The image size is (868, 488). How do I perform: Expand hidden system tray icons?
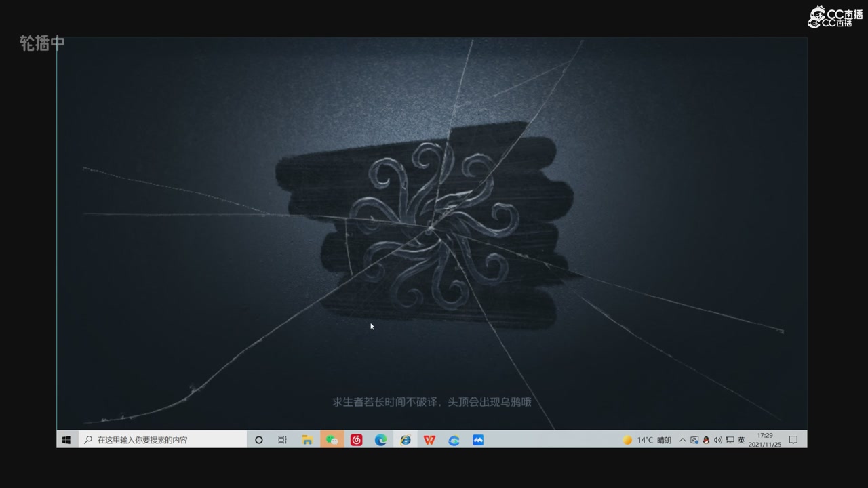click(x=682, y=440)
